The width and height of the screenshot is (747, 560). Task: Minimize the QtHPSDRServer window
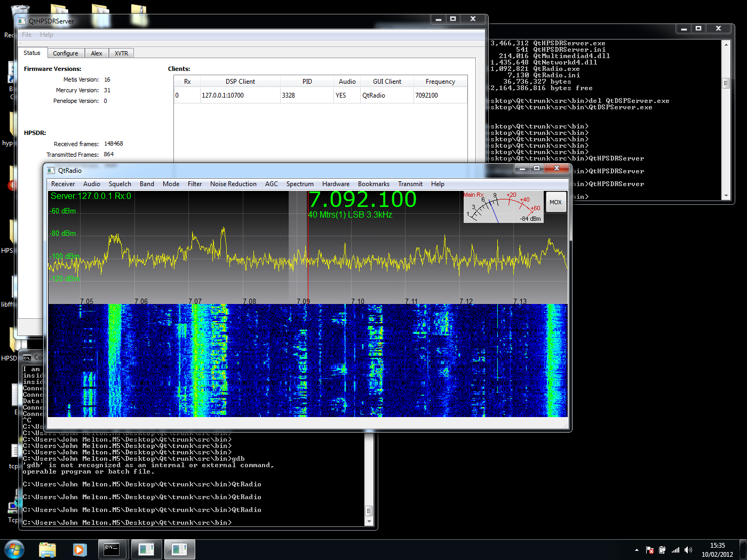tap(439, 19)
